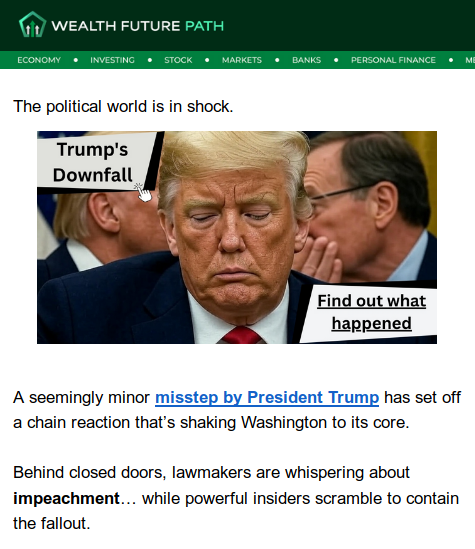Viewport: 475px width, 549px height.
Task: Go to the Markets section
Action: [242, 60]
